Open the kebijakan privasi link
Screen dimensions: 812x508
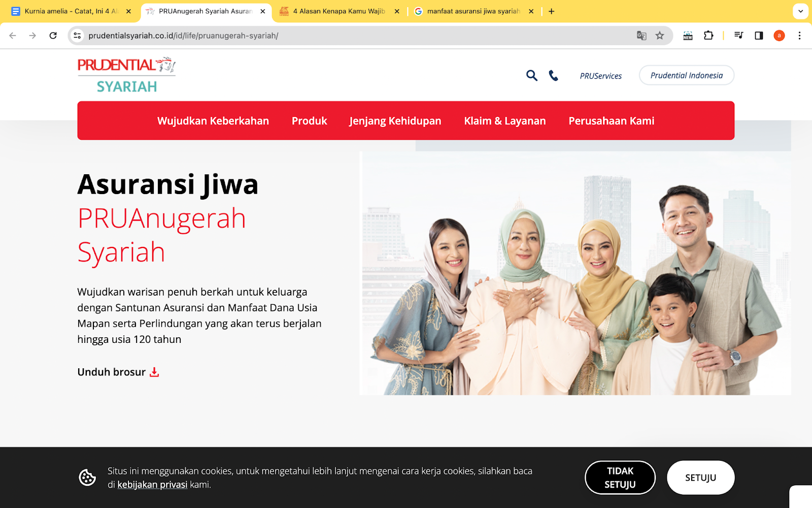152,485
